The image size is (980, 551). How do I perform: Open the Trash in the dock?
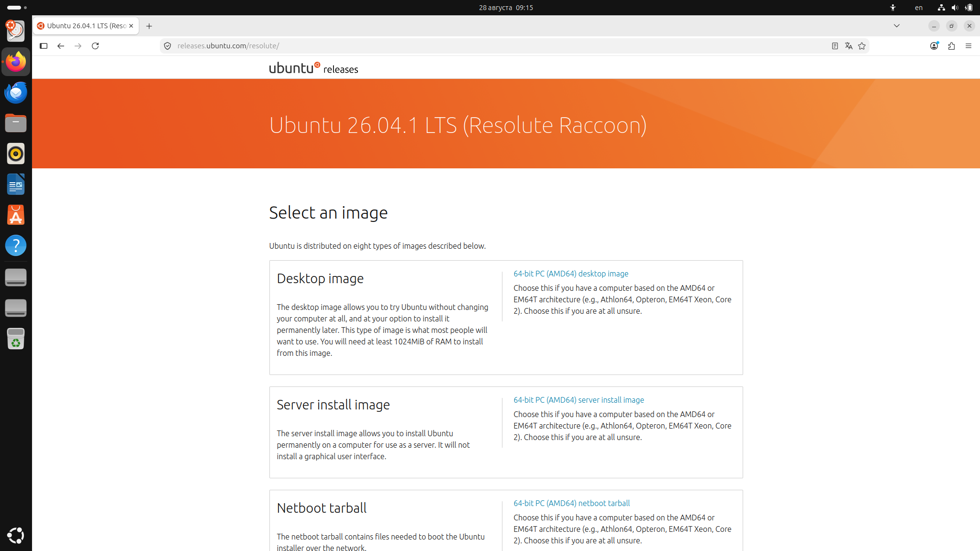click(x=16, y=339)
